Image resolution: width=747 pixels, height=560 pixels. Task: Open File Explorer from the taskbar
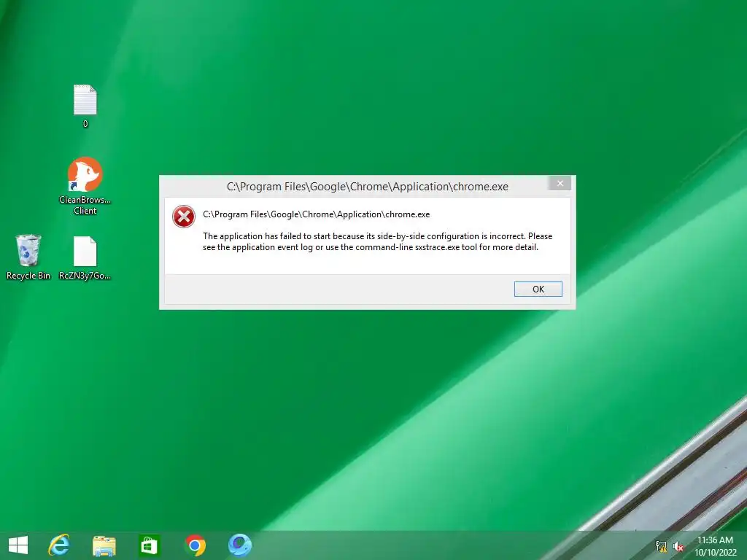coord(104,545)
